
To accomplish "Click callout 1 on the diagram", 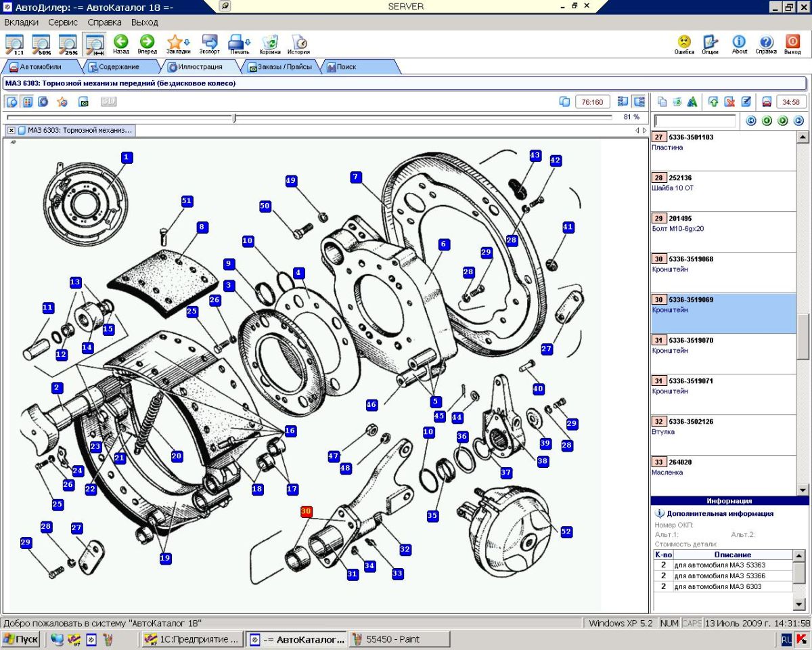I will click(x=127, y=157).
